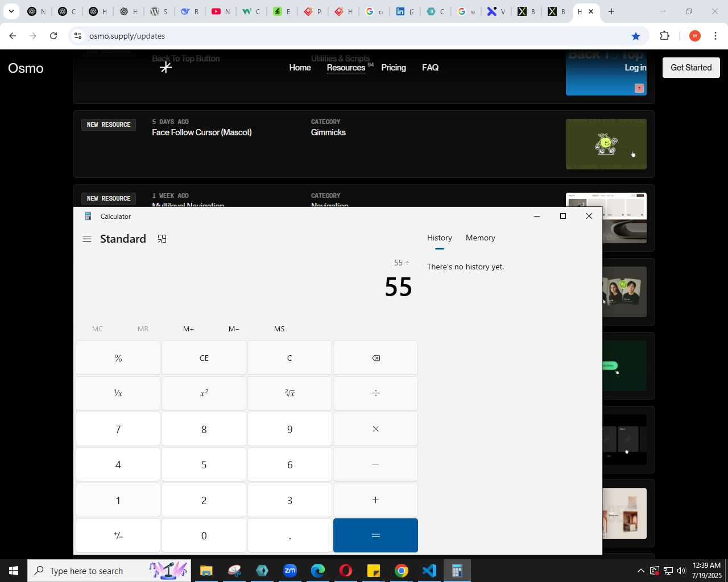Show hidden system tray icons
The width and height of the screenshot is (728, 582).
tap(640, 571)
